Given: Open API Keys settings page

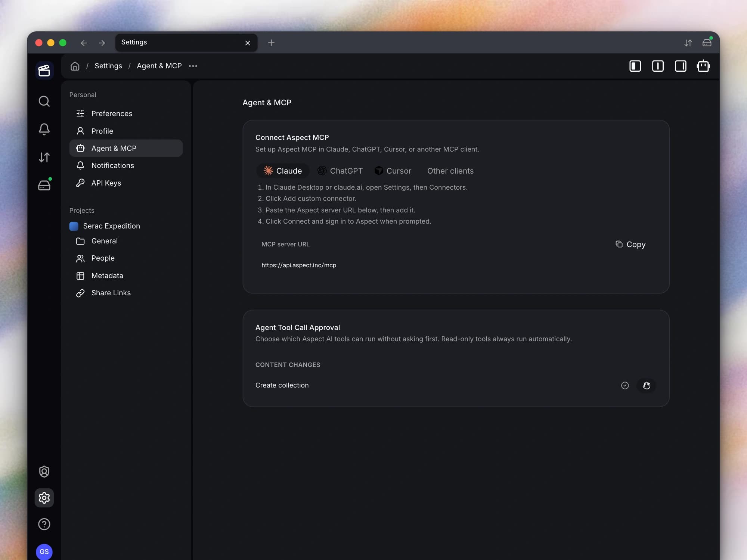Looking at the screenshot, I should tap(126, 183).
